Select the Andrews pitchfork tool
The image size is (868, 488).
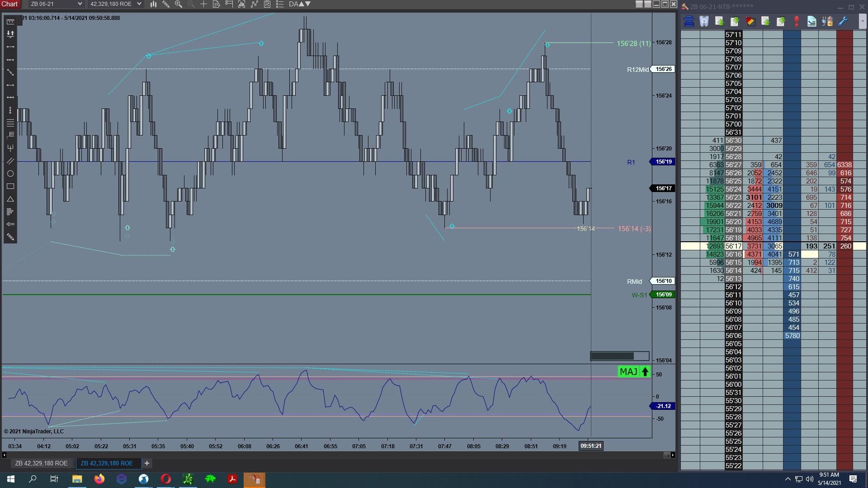pyautogui.click(x=10, y=148)
